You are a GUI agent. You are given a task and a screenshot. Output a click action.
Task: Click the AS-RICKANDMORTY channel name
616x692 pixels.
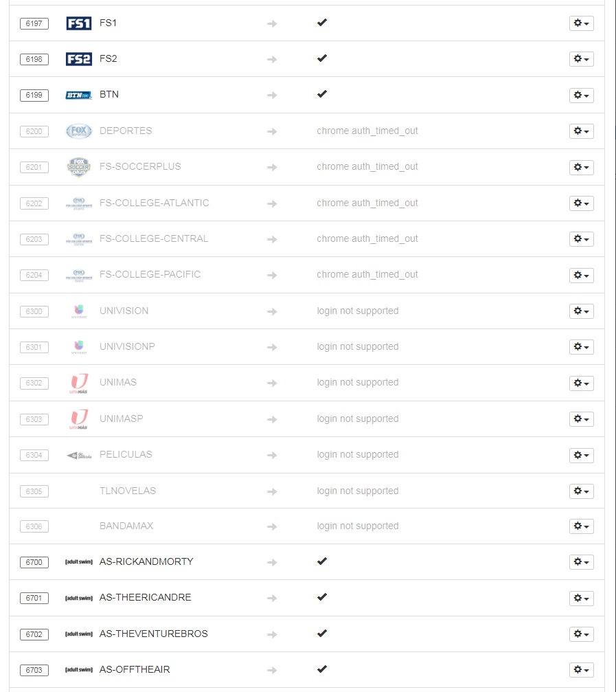tap(146, 561)
